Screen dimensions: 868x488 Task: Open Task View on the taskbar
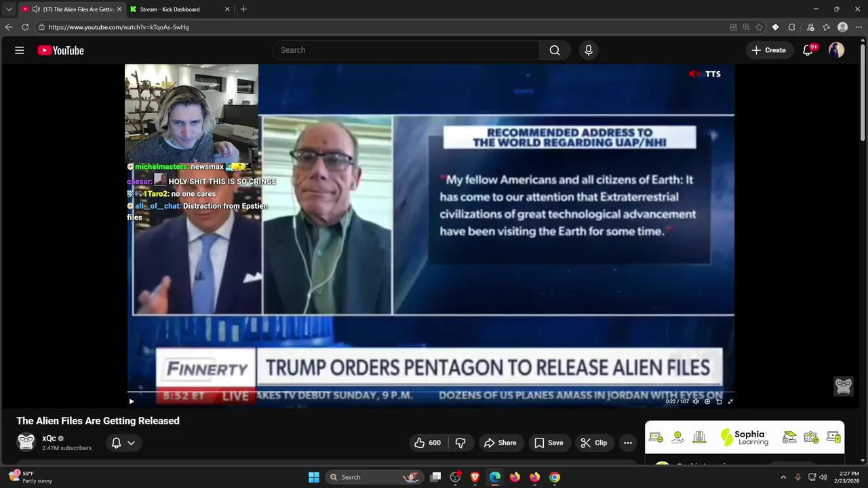click(436, 477)
